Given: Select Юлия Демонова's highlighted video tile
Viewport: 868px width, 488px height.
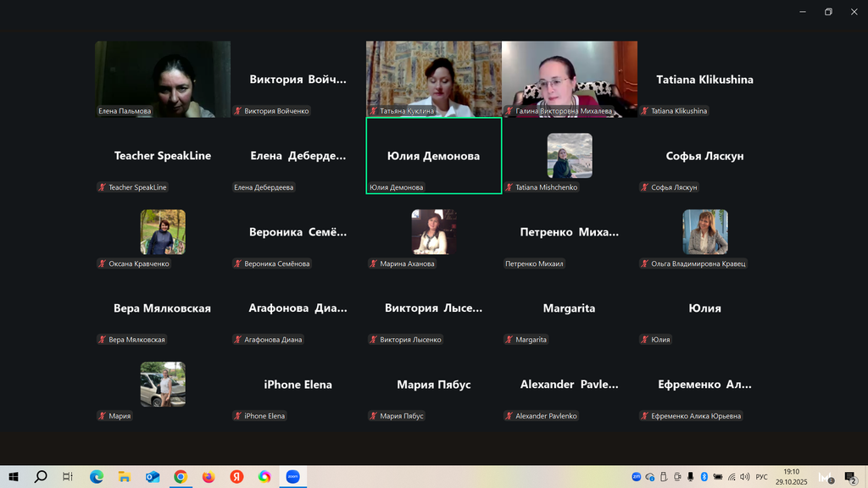Looking at the screenshot, I should pyautogui.click(x=433, y=155).
